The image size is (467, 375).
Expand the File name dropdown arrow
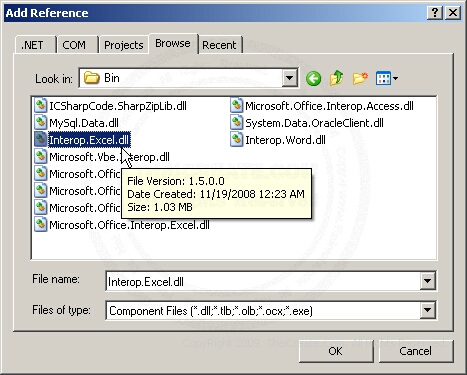click(x=427, y=281)
